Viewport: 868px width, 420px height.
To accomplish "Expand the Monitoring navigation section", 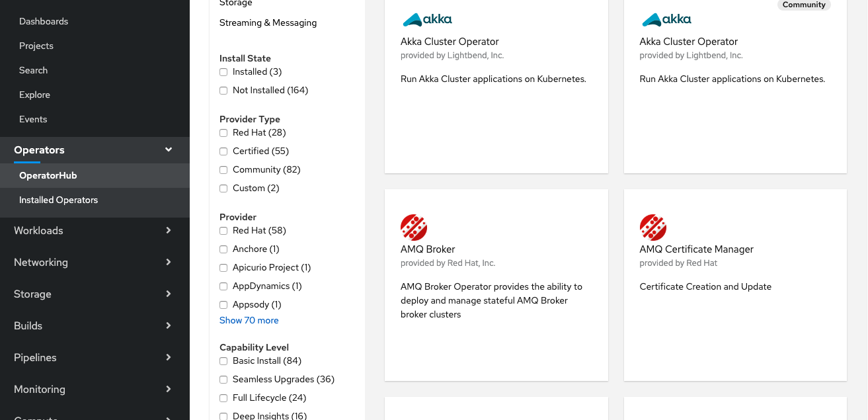I will point(95,390).
